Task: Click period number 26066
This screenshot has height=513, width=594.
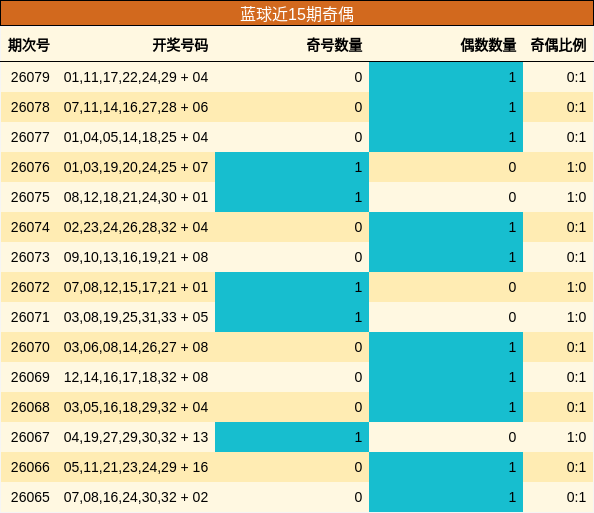Action: coord(30,467)
